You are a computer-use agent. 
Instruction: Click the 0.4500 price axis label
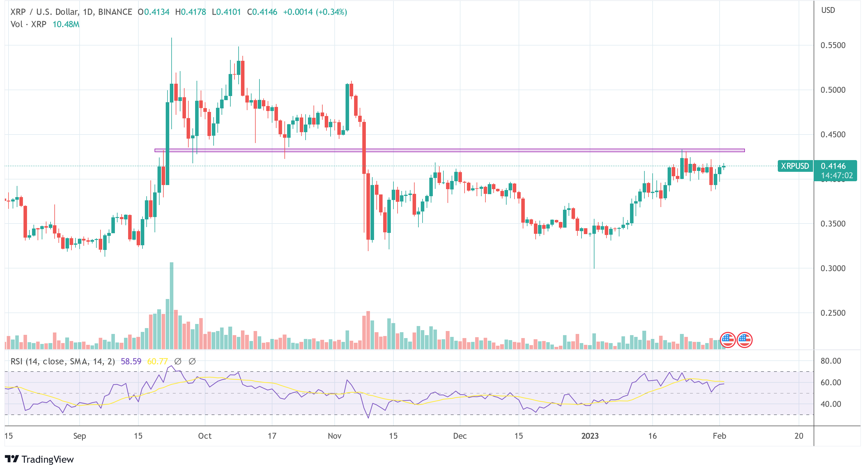(833, 135)
